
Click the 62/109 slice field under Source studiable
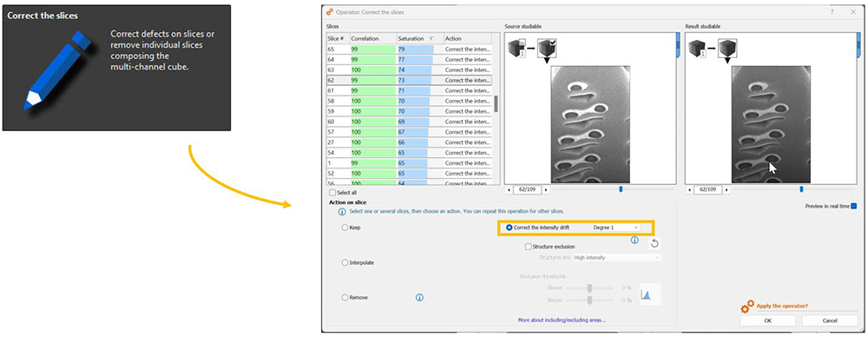[x=528, y=189]
